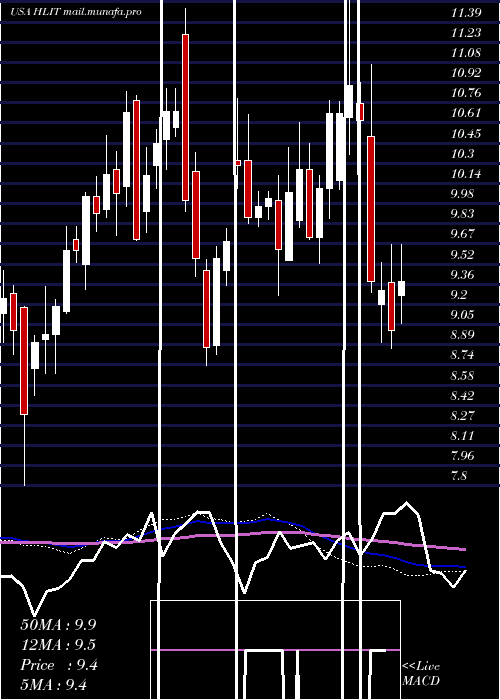Click the 10.3 price axis label
Viewport: 500px width, 700px height.
pos(462,154)
